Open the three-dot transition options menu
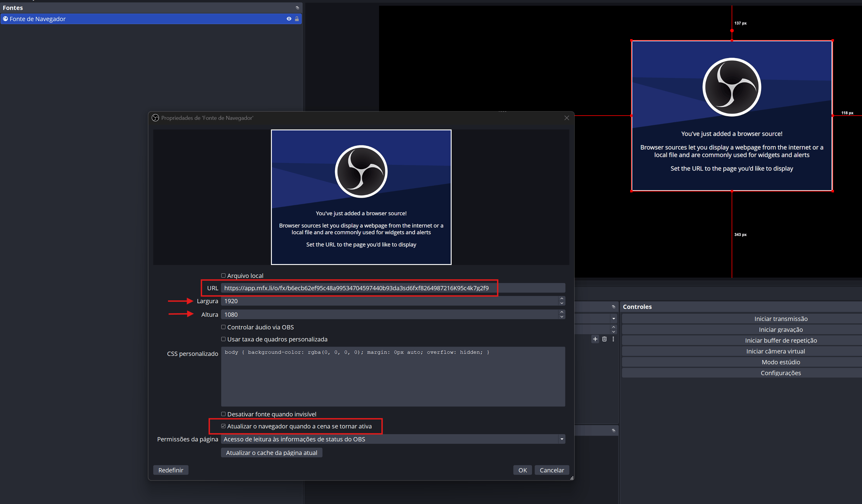 [x=613, y=339]
